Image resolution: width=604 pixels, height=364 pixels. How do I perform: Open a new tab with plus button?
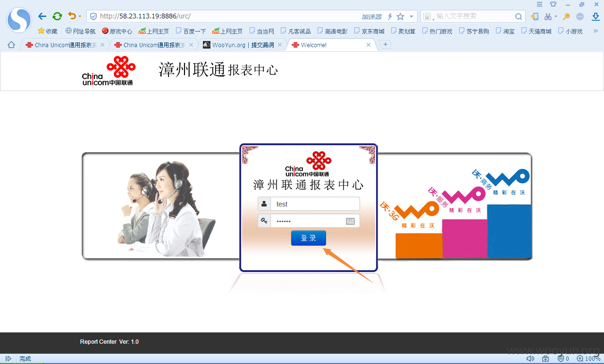(x=386, y=44)
